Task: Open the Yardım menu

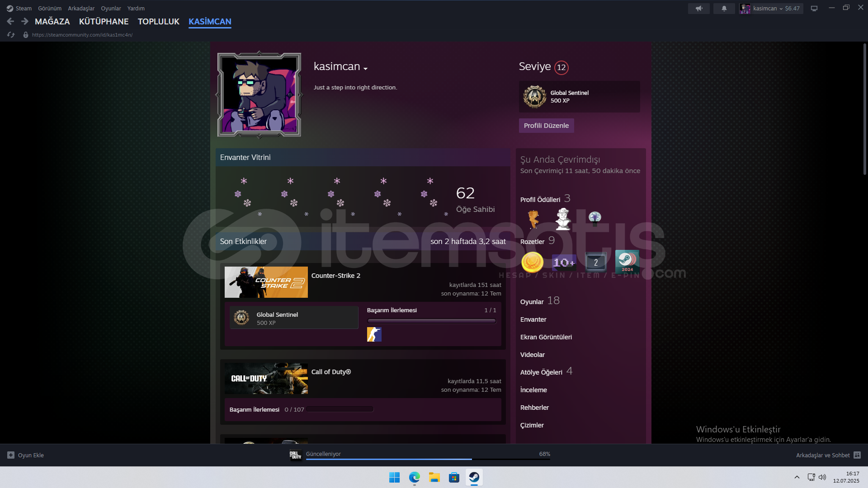Action: (136, 9)
